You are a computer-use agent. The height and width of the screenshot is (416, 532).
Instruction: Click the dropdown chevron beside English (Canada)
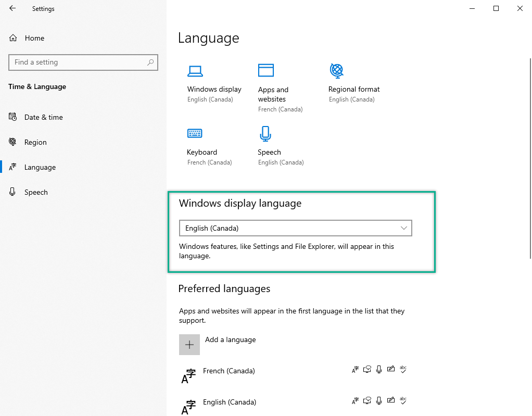point(404,228)
